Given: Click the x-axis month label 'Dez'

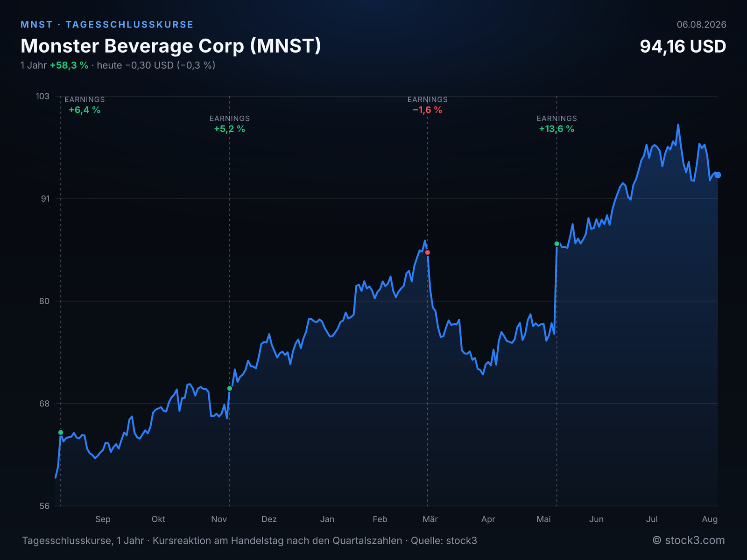Looking at the screenshot, I should click(269, 519).
